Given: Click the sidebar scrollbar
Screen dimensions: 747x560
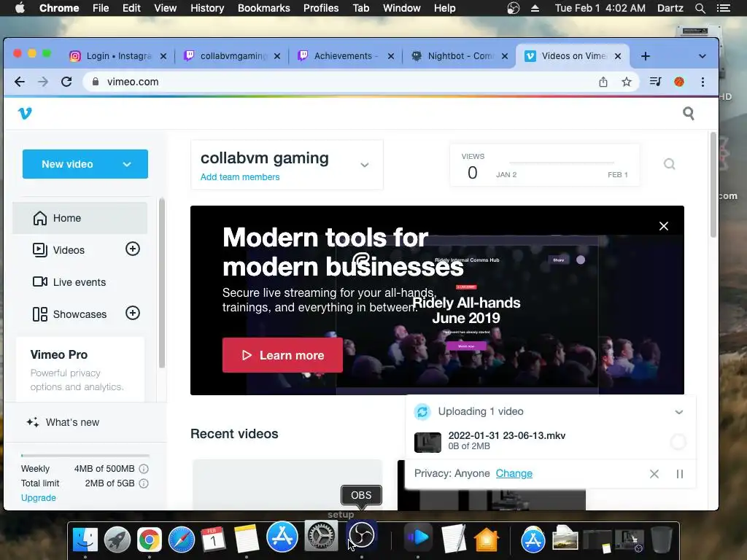Looking at the screenshot, I should click(162, 284).
